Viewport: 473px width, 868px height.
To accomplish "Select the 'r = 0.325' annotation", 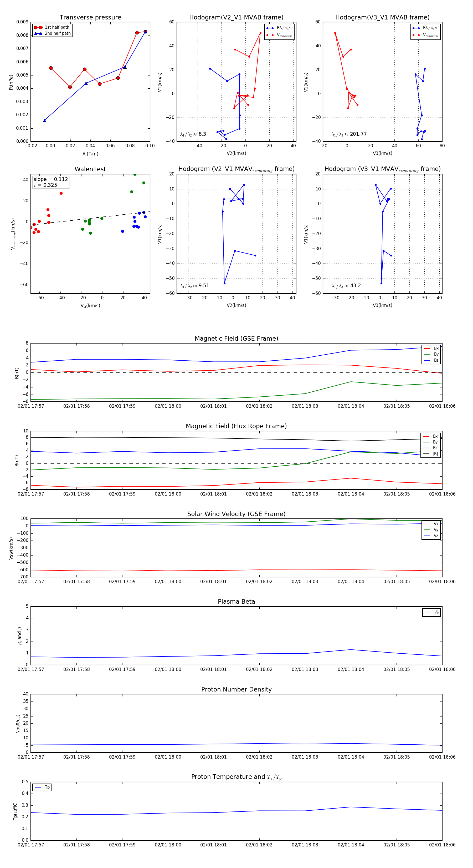I will point(45,185).
